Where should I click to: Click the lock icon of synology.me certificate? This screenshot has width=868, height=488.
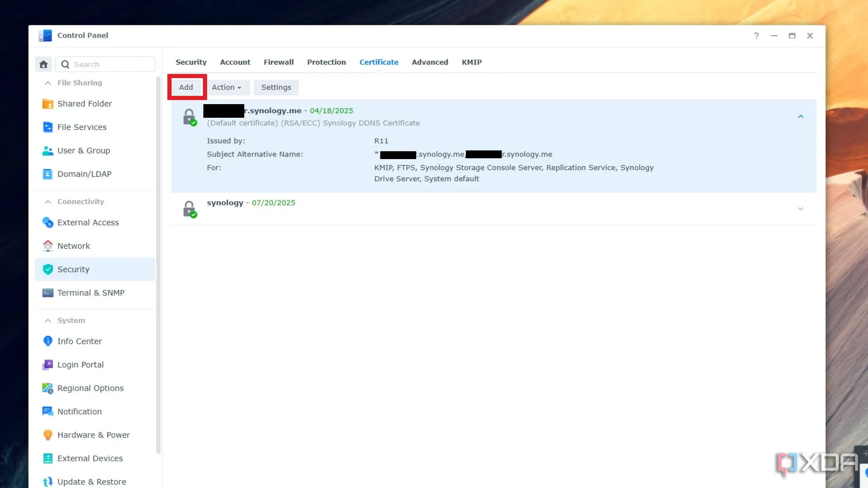[x=190, y=117]
